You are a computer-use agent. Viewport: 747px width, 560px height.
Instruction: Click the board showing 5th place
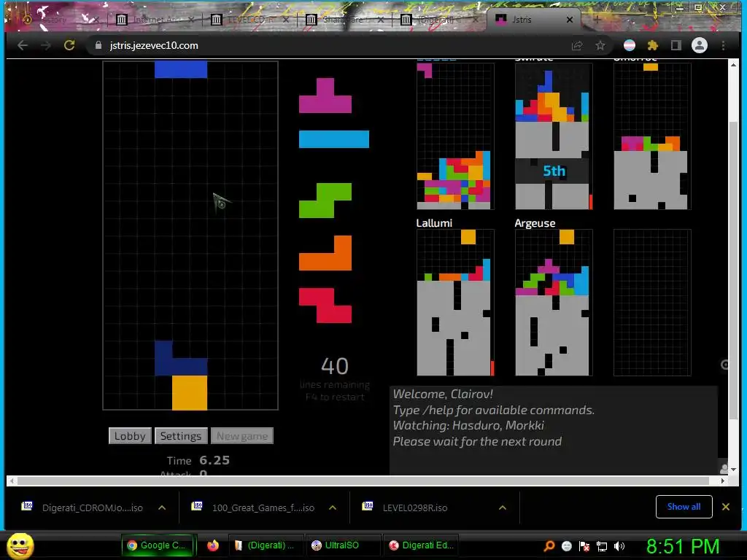[554, 136]
